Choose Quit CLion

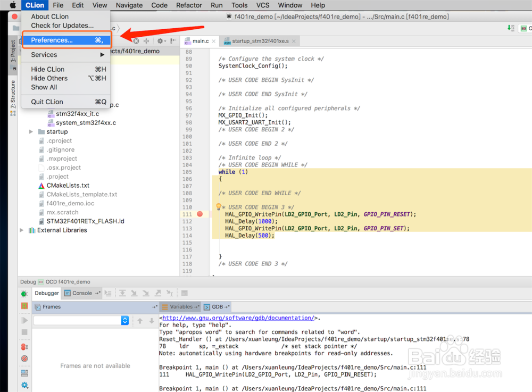66,102
